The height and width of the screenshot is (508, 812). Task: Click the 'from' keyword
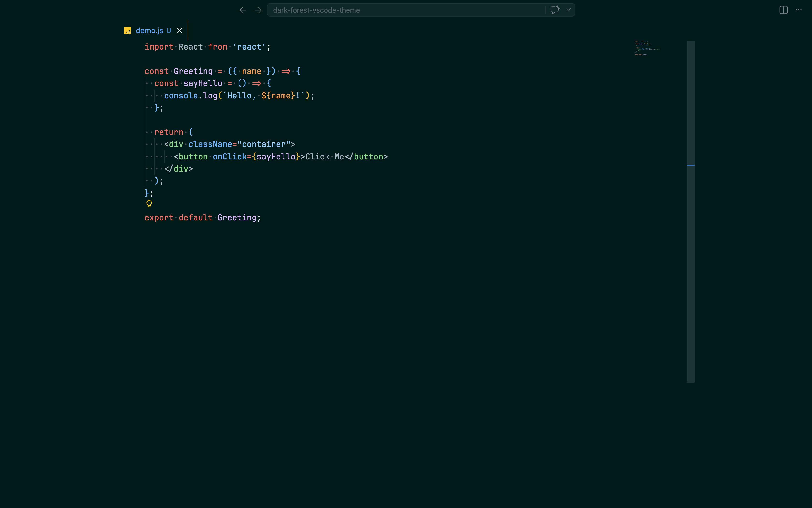(217, 47)
